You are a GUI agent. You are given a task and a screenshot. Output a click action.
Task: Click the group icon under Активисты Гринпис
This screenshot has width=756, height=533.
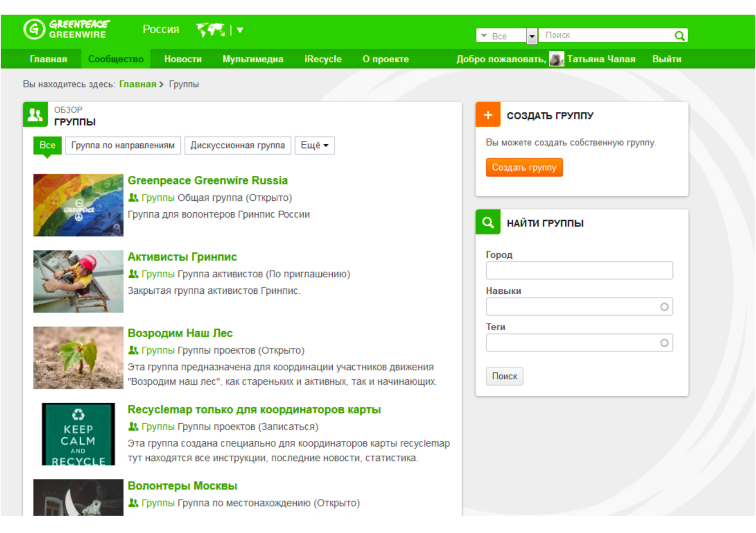133,274
